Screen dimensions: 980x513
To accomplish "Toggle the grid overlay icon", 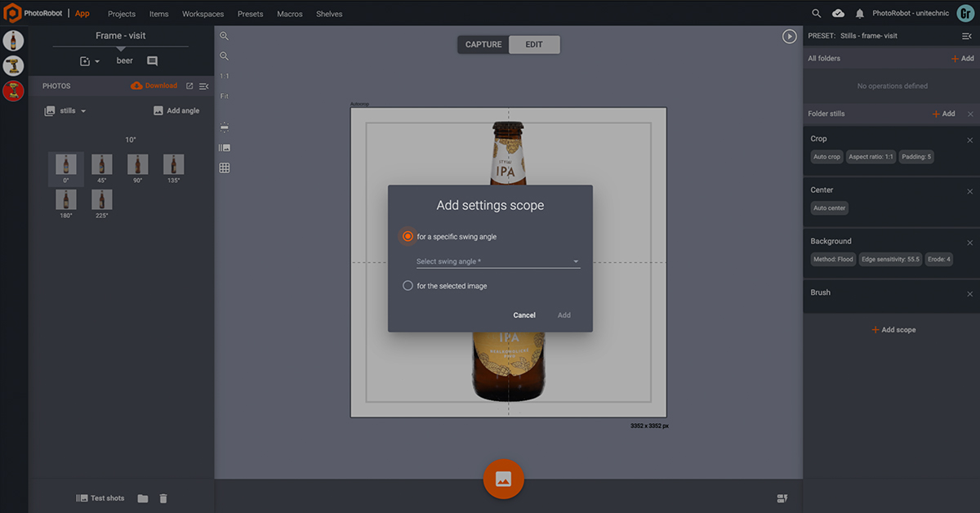I will click(x=225, y=167).
